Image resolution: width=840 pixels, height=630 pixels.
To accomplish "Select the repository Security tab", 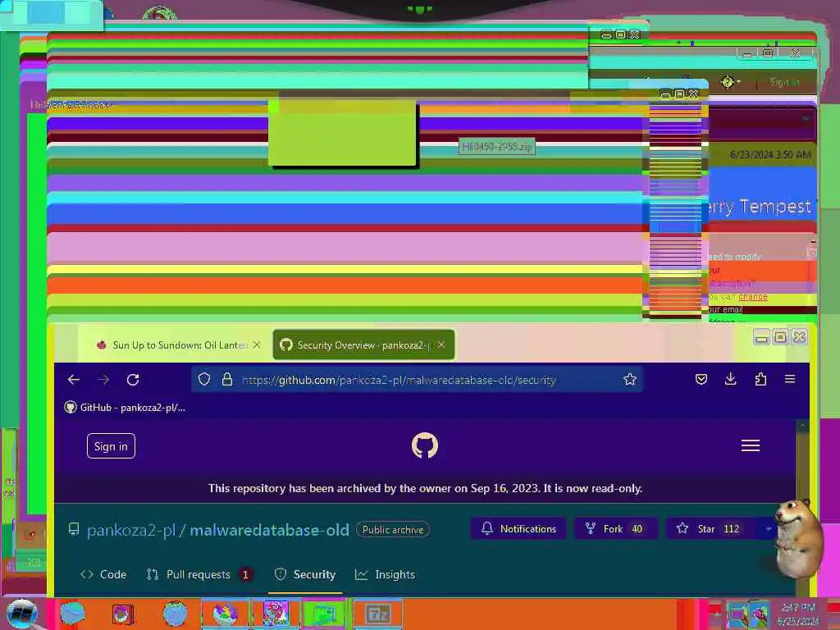I will tap(305, 574).
